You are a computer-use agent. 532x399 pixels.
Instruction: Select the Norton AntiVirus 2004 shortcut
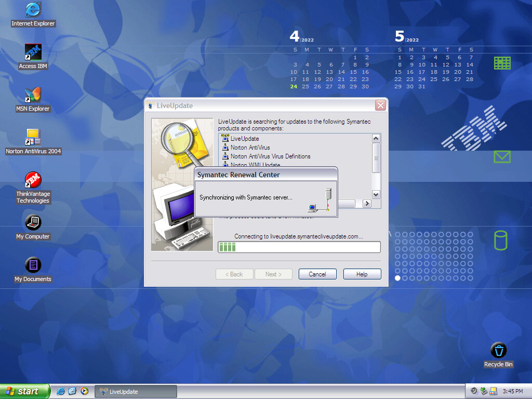pos(33,138)
